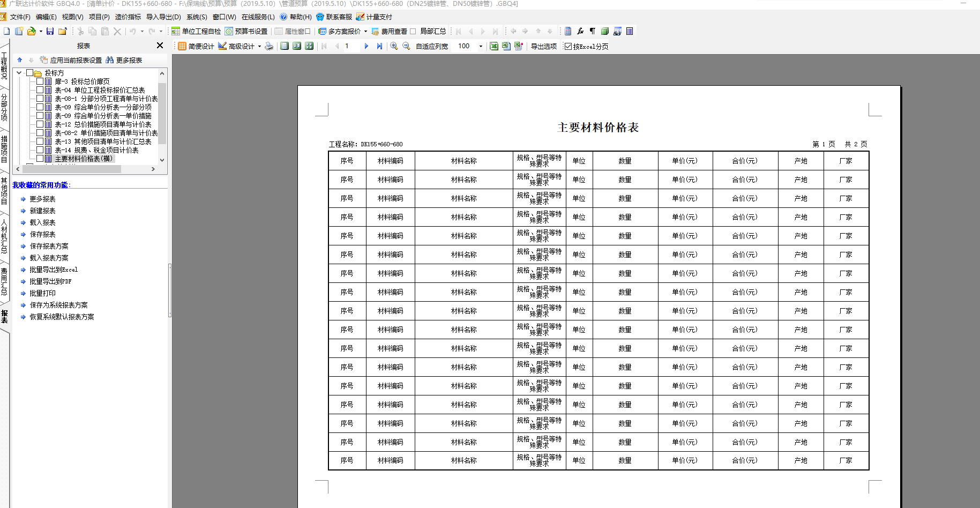Click the green cube icon
The image size is (980, 508).
[605, 31]
